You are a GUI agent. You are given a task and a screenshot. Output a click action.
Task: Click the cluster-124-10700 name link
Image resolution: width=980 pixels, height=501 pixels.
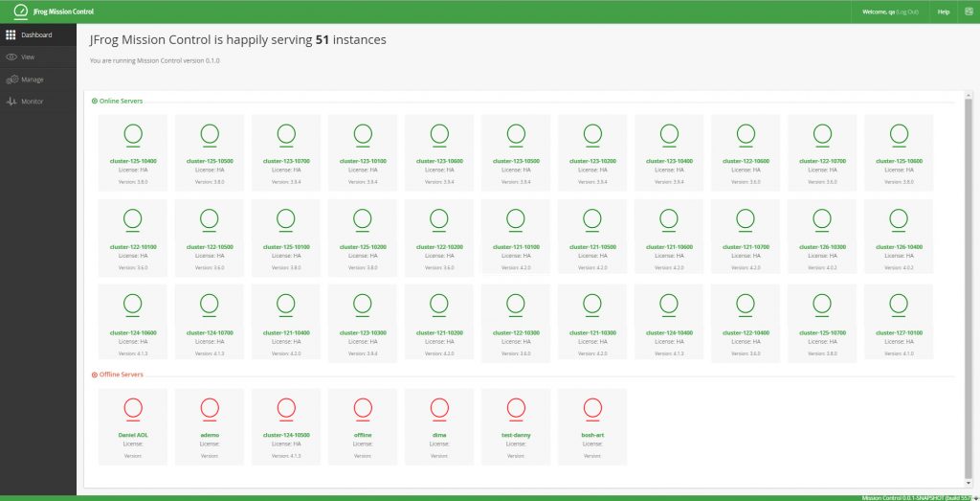tap(210, 332)
